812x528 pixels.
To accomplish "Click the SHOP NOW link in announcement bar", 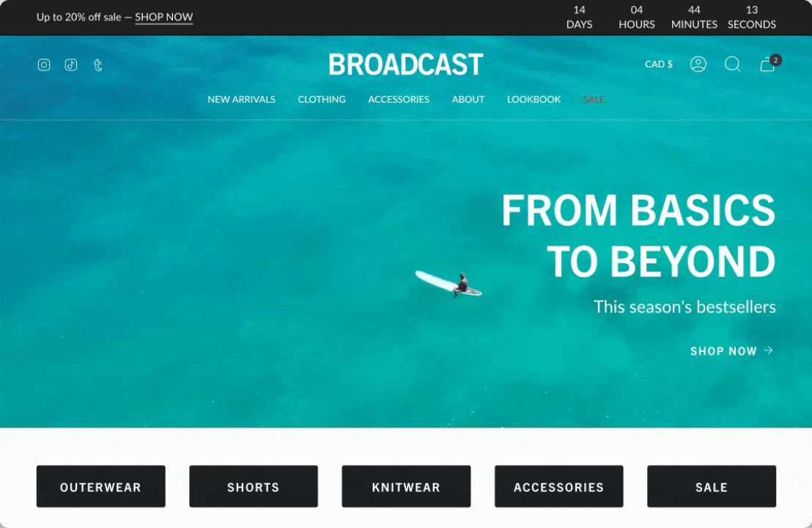I will point(163,17).
